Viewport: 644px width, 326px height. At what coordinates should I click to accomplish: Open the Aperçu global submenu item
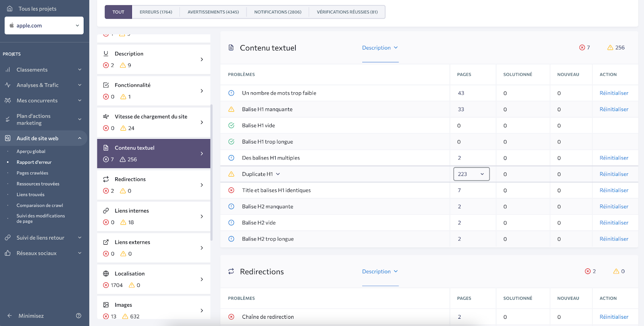(x=31, y=152)
